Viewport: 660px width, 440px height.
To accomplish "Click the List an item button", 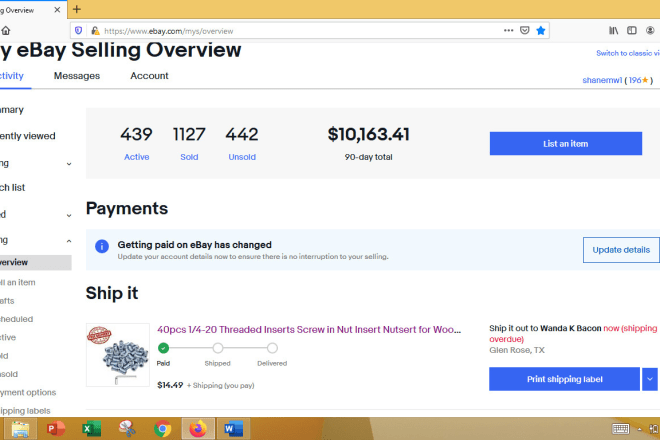I will pyautogui.click(x=566, y=144).
